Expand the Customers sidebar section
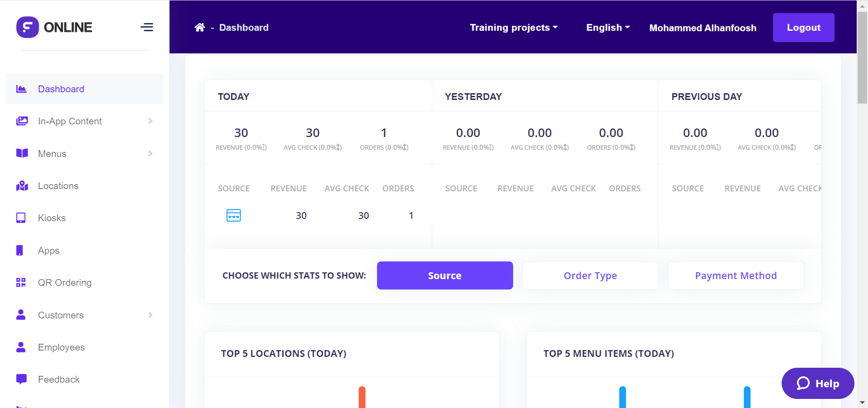 click(x=150, y=315)
